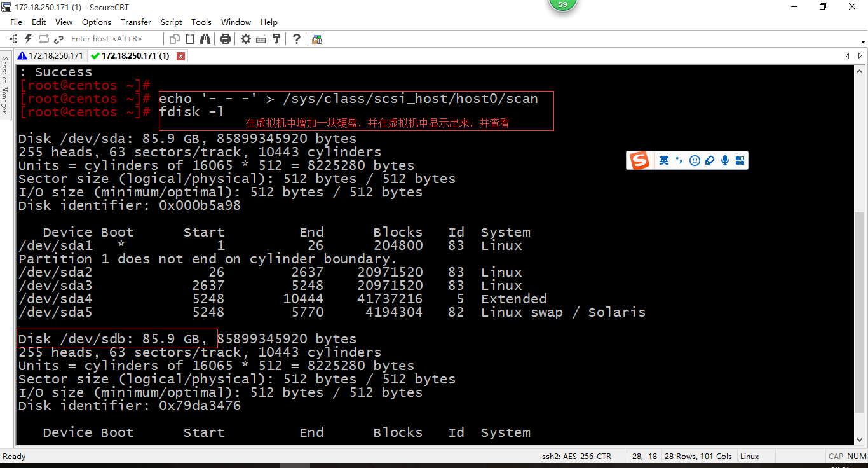Screen dimensions: 868x468
Task: Click the fdisk -l command text
Action: (191, 112)
